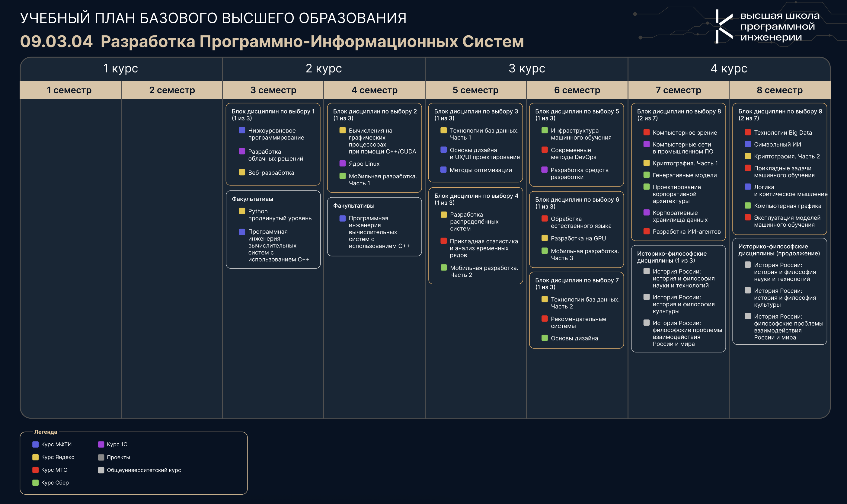847x504 pixels.
Task: Click the Общеуниверситетский курс legend swatch
Action: [x=101, y=470]
